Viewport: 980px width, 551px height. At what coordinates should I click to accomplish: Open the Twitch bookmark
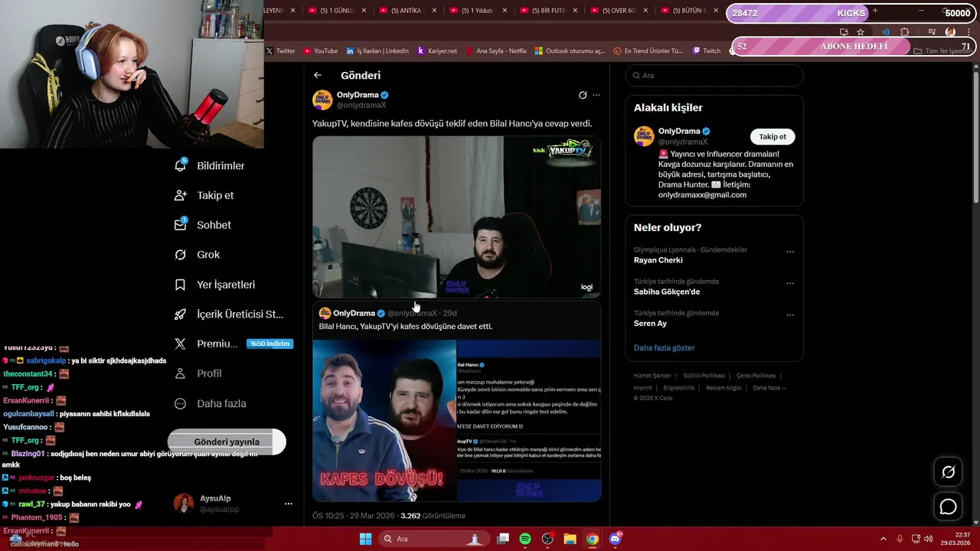707,51
